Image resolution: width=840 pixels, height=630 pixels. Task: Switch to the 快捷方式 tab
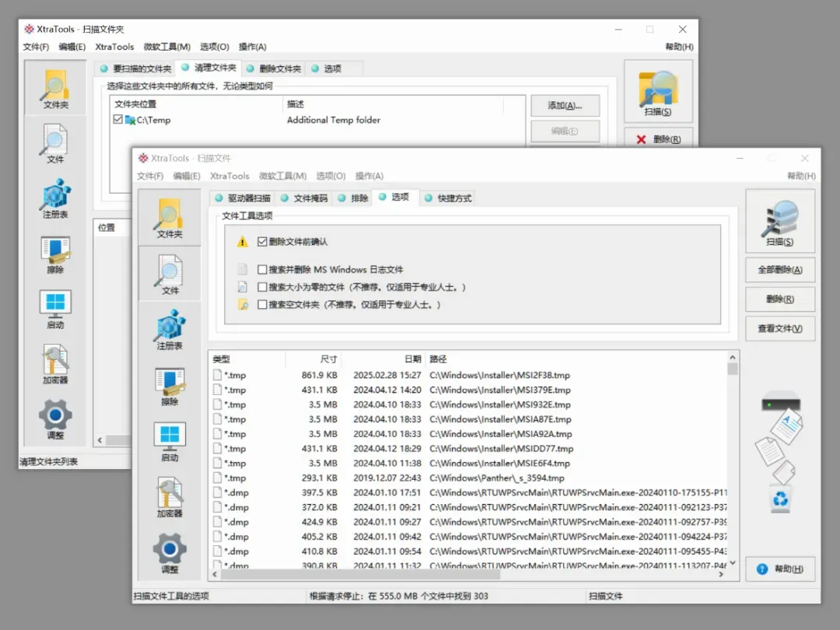click(x=449, y=198)
